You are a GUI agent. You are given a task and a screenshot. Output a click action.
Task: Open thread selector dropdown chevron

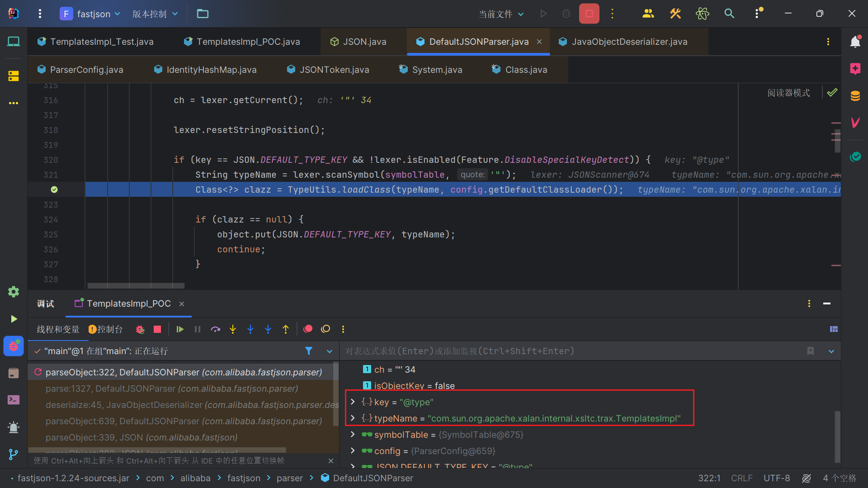point(330,351)
